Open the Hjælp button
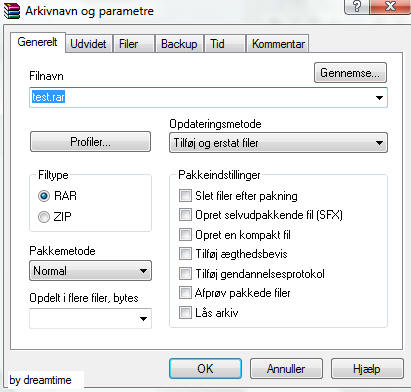 367,369
